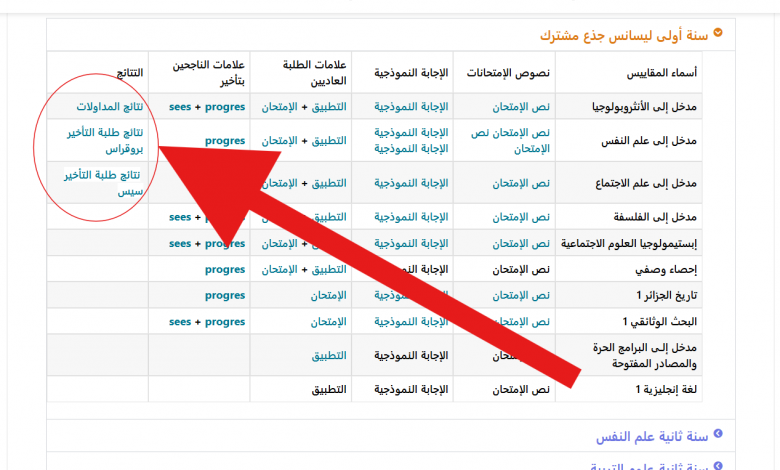Click the sees link in the الأنثروبولوجيا row
The height and width of the screenshot is (470, 780).
point(180,106)
